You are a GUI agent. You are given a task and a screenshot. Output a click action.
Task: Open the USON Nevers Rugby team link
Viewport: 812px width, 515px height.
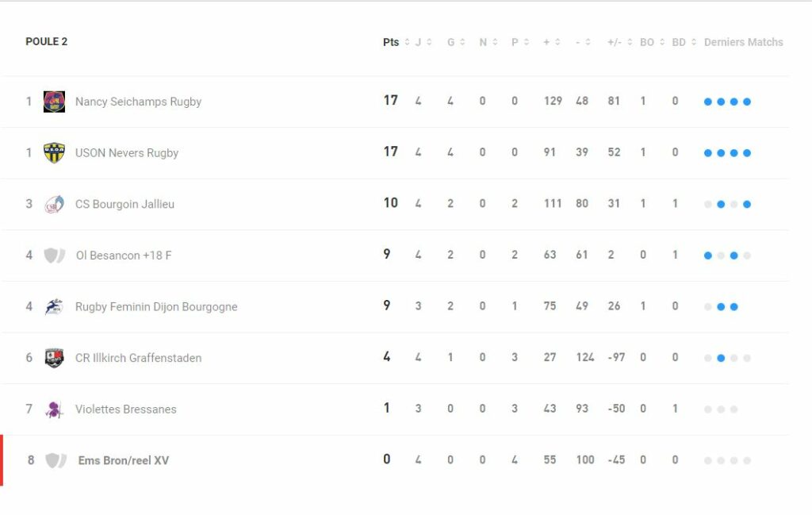click(127, 153)
